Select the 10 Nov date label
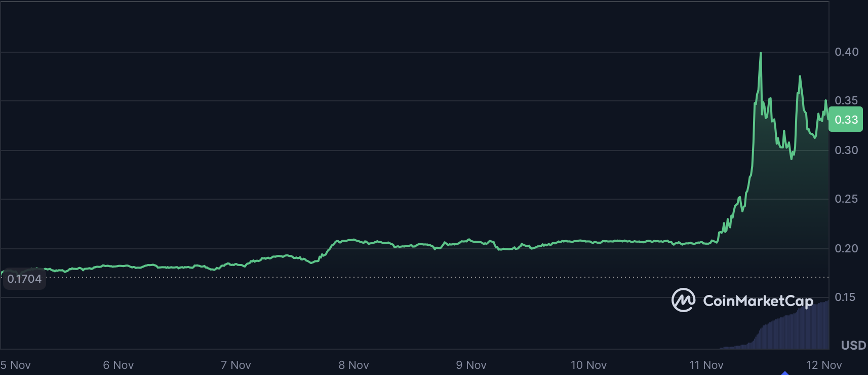The width and height of the screenshot is (868, 375). click(x=588, y=365)
